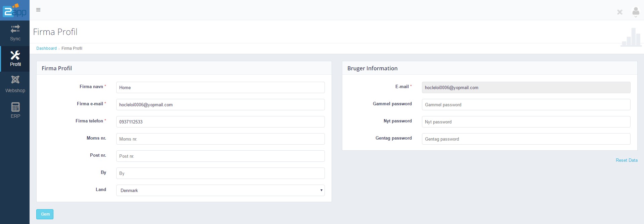Screen dimensions: 644x224
Task: Open the user account avatar menu
Action: point(636,12)
